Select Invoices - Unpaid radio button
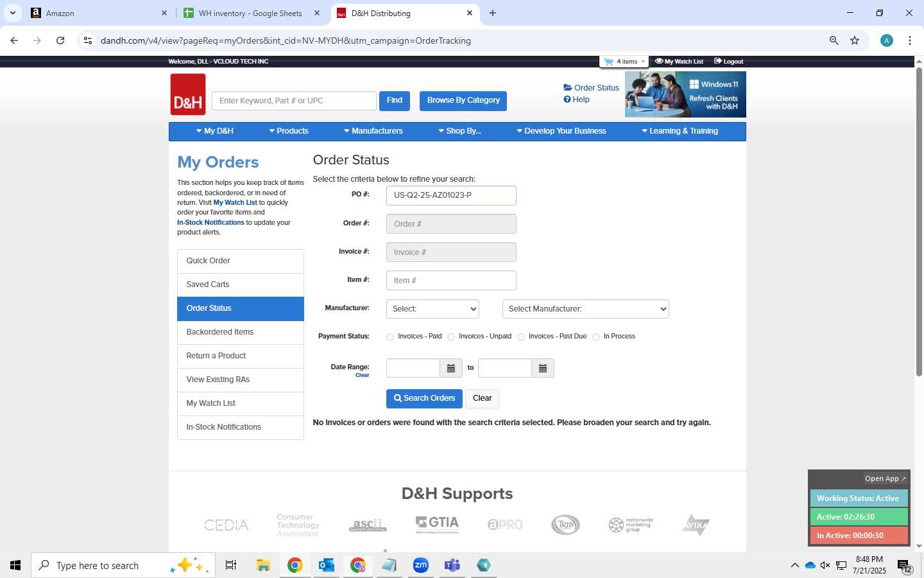924x578 pixels. click(451, 337)
